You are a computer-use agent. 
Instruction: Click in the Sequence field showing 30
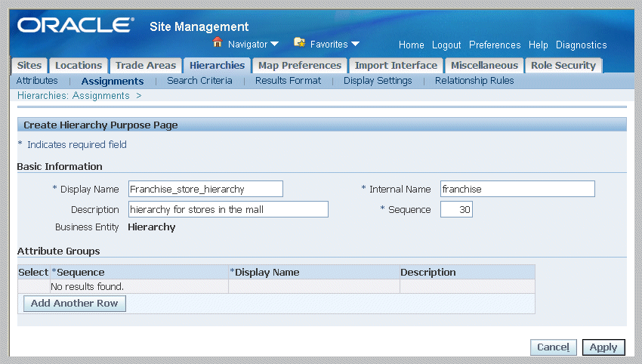click(x=456, y=209)
